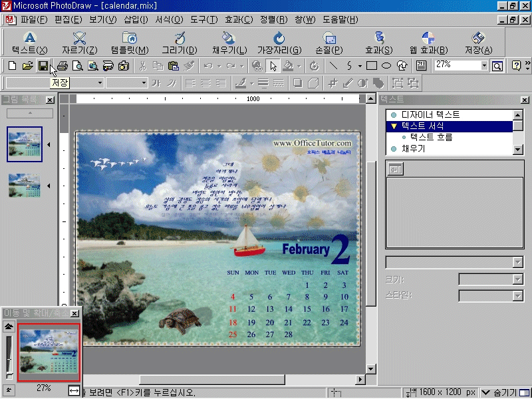Paste from the clipboard

point(174,65)
